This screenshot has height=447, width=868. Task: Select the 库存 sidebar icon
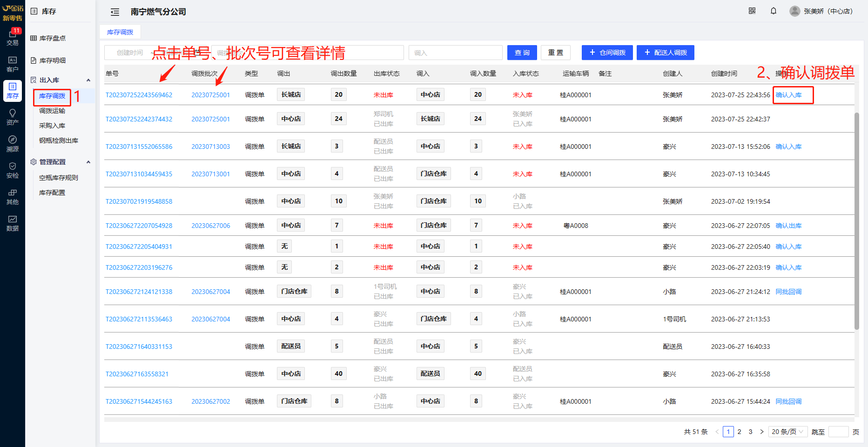click(x=13, y=91)
